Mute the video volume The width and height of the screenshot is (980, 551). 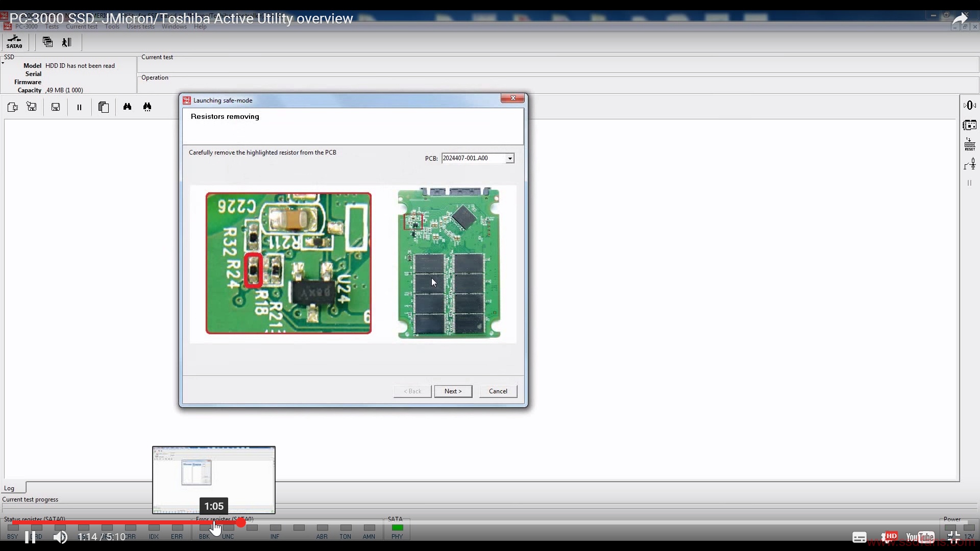coord(60,537)
